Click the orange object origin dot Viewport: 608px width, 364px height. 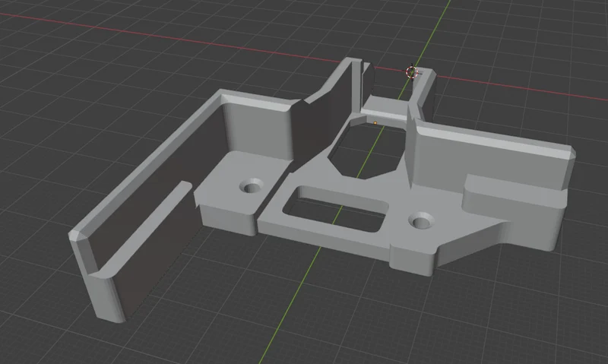click(375, 123)
